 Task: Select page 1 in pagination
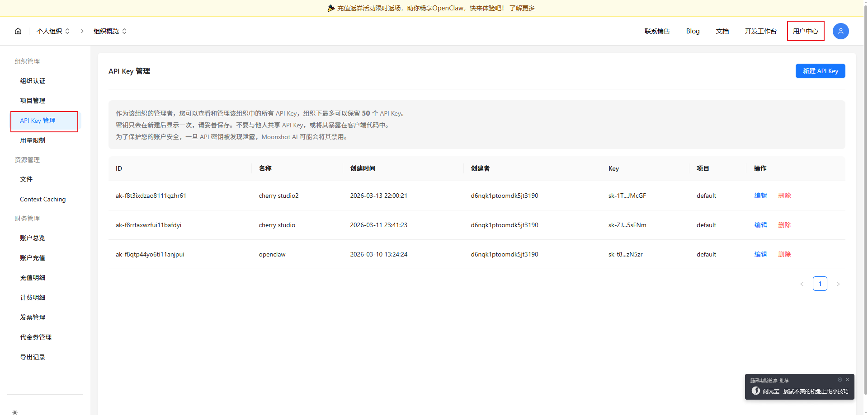820,284
